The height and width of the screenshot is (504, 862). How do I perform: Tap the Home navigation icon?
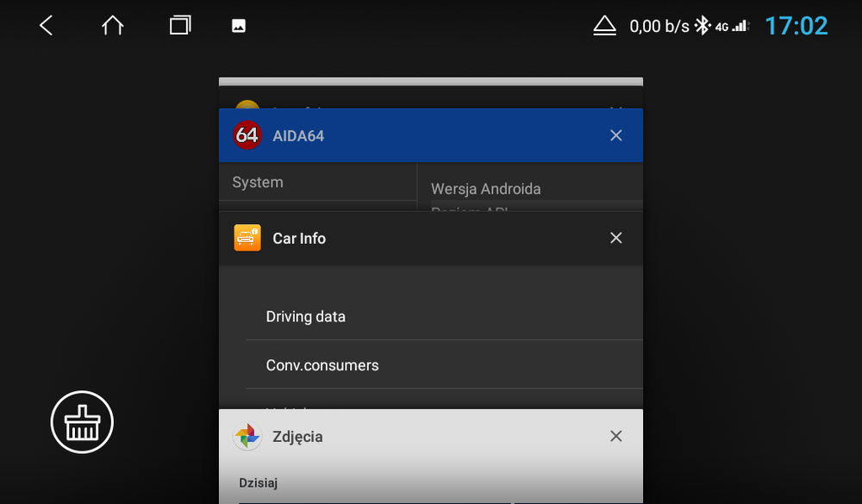click(x=112, y=24)
